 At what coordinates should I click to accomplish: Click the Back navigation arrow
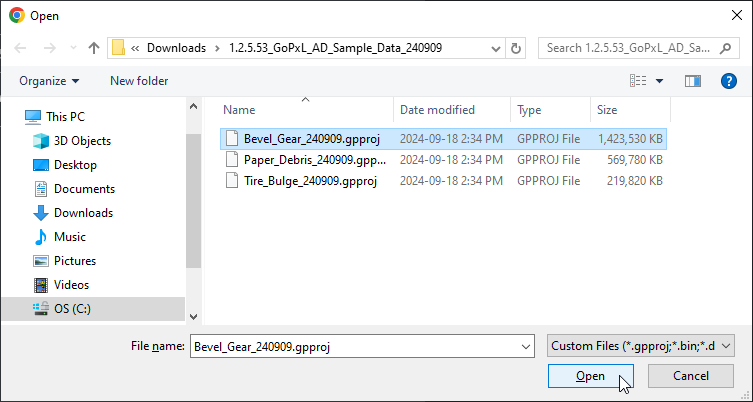(21, 48)
